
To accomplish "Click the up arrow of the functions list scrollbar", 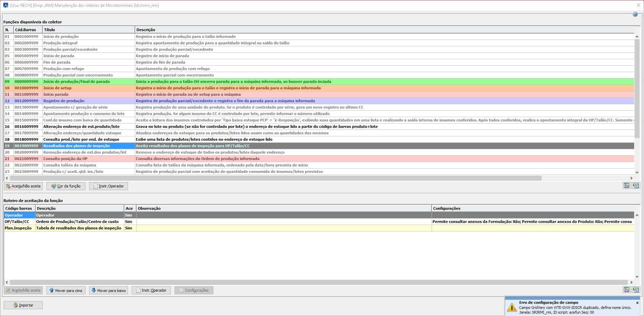I will 637,37.
